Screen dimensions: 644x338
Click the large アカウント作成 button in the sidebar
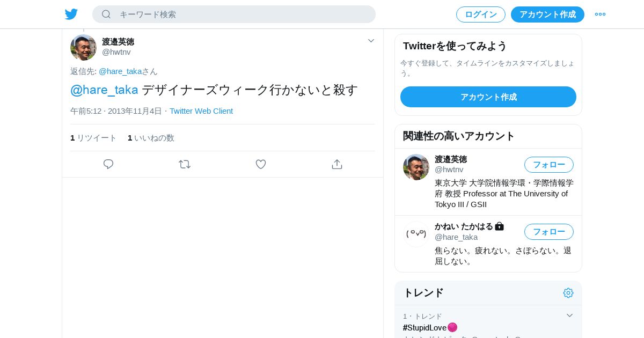tap(488, 97)
